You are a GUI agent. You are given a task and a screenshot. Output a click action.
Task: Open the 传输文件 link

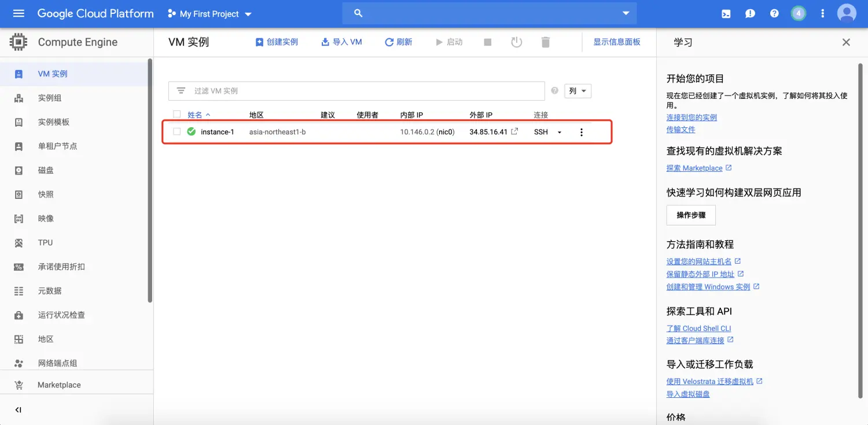[681, 130]
